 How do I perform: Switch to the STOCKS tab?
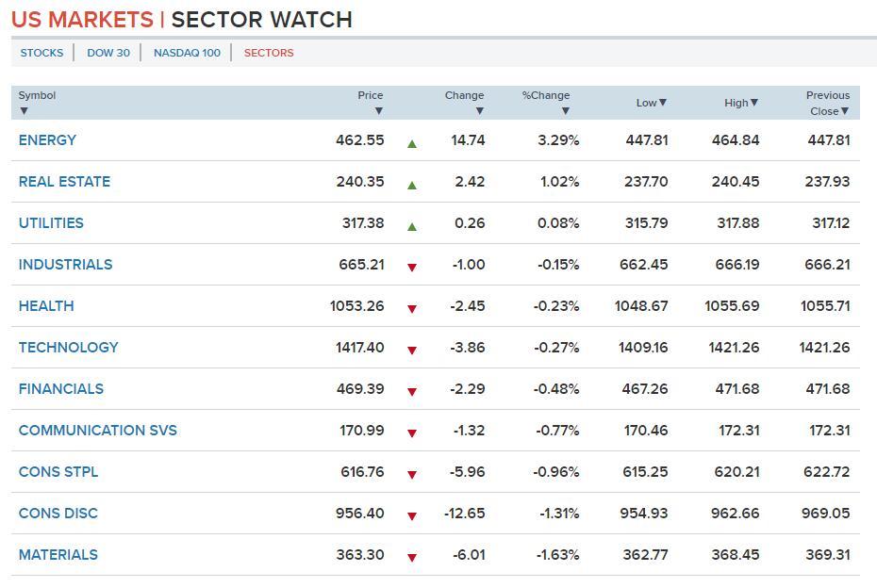[42, 53]
